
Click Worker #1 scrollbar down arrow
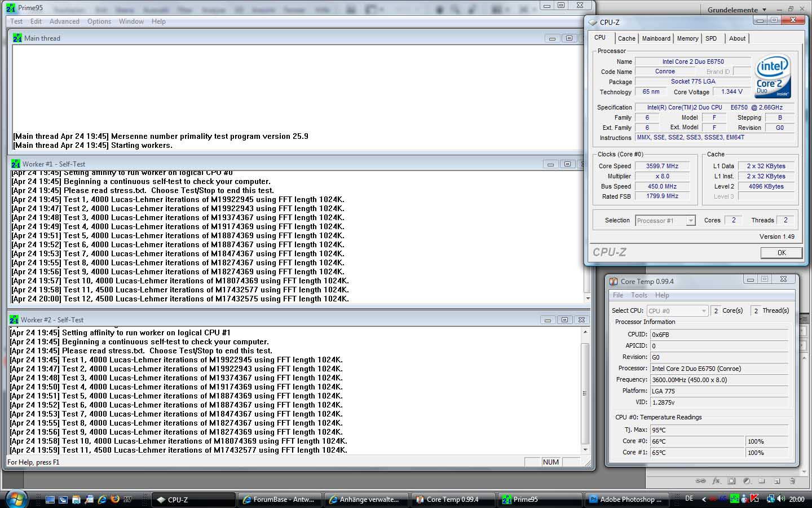click(588, 298)
